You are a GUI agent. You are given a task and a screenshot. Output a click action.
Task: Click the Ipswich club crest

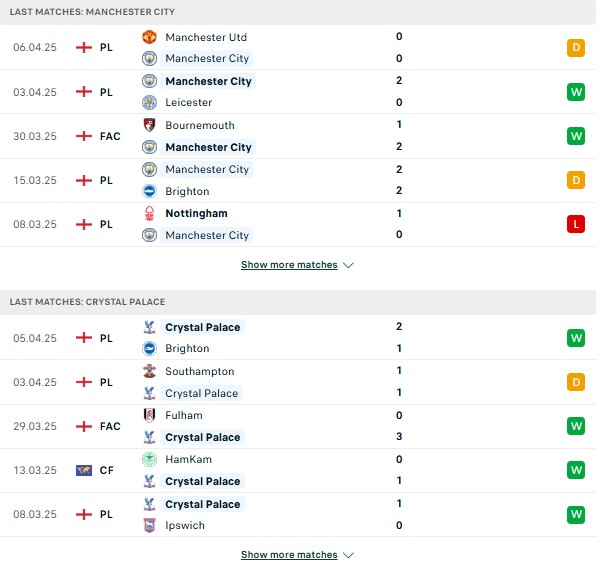tap(149, 525)
